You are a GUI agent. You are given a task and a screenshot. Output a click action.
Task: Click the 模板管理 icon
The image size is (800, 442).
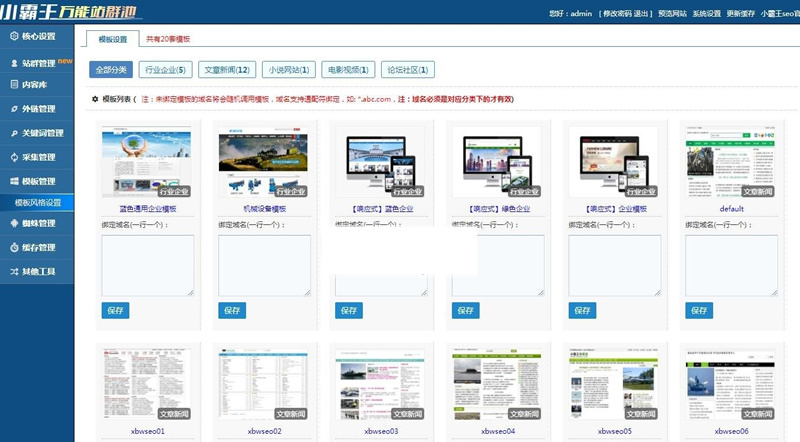pyautogui.click(x=14, y=181)
